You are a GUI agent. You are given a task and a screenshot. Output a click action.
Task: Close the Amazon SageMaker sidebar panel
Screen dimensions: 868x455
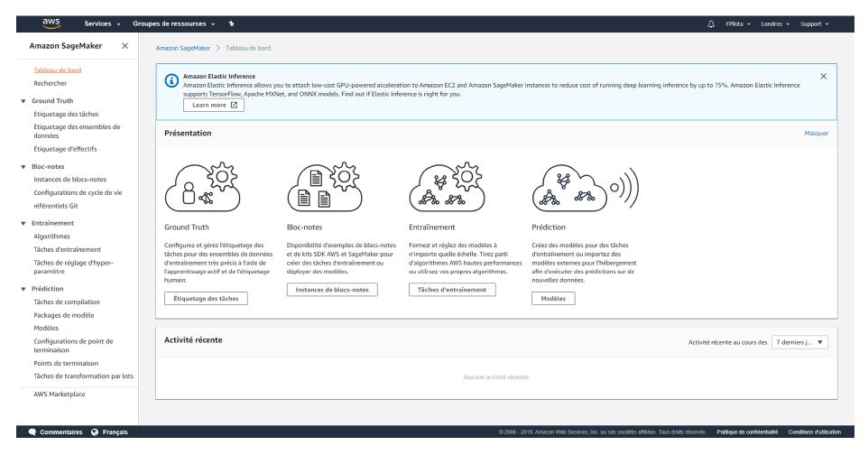124,45
